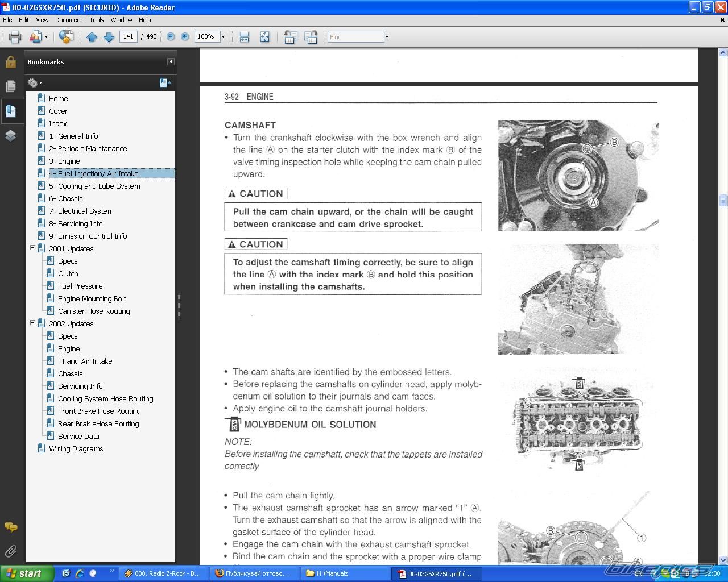The width and height of the screenshot is (728, 582).
Task: Go to next page with down arrow
Action: (109, 37)
